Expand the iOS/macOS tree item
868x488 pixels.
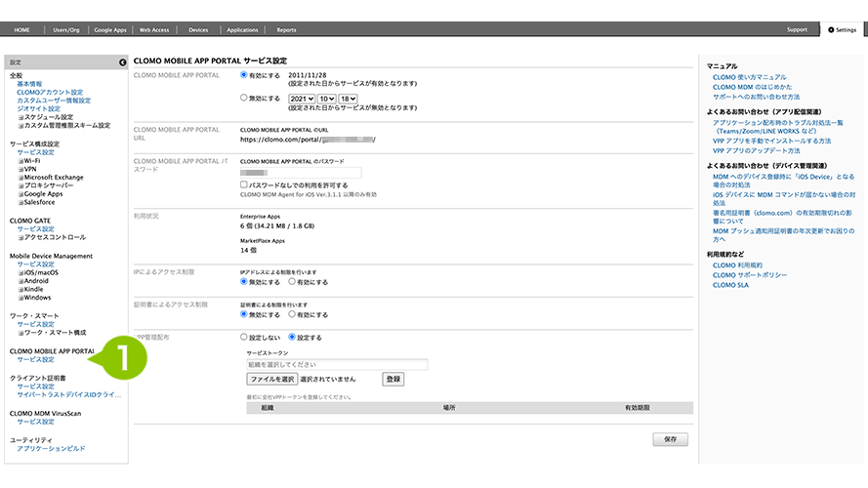coord(21,272)
